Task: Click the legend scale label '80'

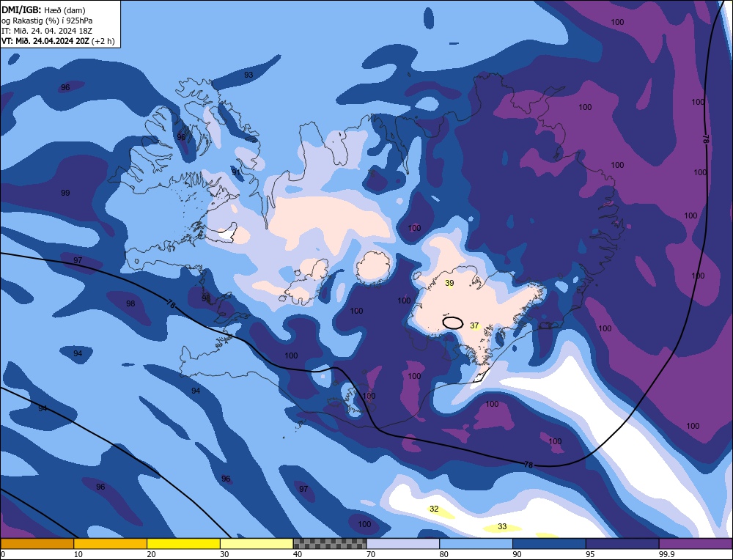Action: (x=444, y=554)
